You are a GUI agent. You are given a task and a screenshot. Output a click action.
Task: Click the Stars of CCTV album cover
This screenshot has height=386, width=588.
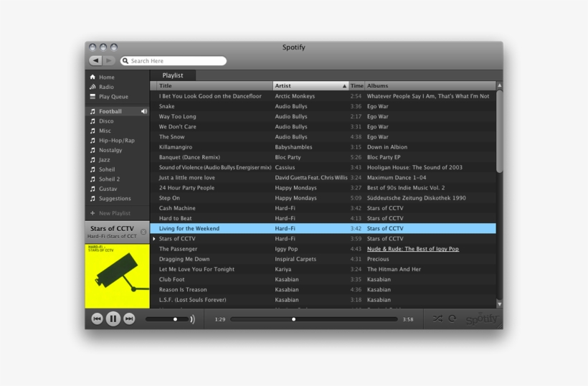117,276
